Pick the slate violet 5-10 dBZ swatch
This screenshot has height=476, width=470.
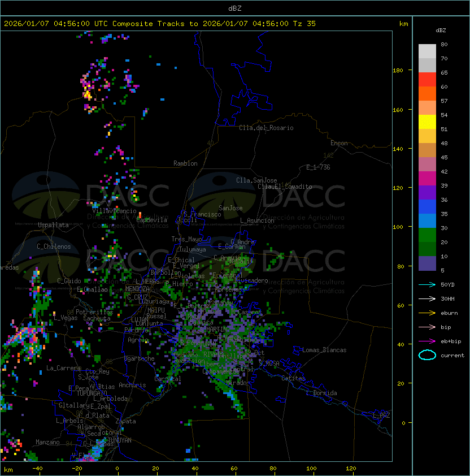point(427,263)
